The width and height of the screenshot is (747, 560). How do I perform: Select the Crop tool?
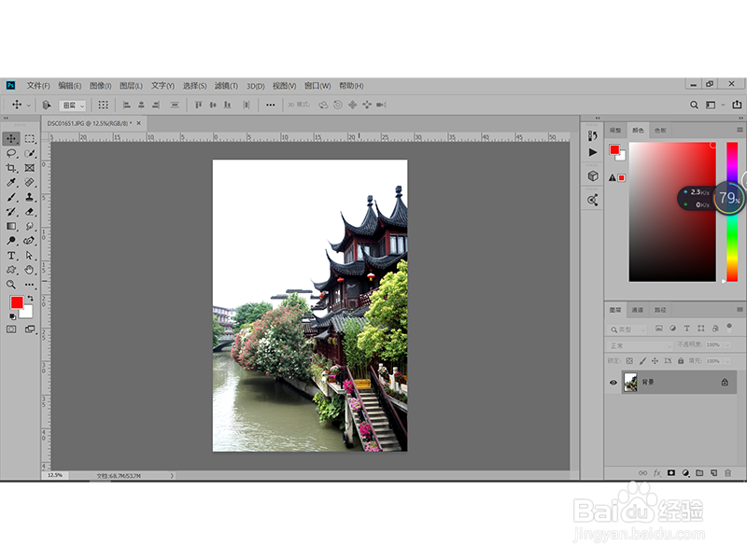11,168
